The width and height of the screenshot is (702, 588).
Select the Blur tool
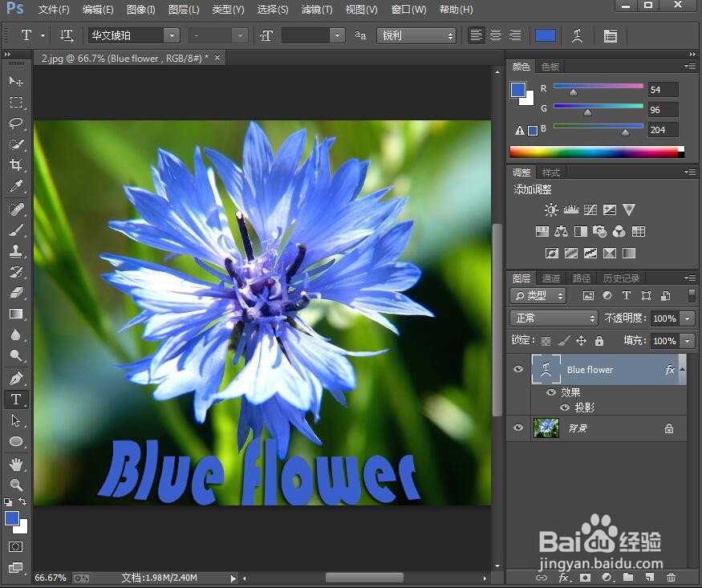[16, 335]
